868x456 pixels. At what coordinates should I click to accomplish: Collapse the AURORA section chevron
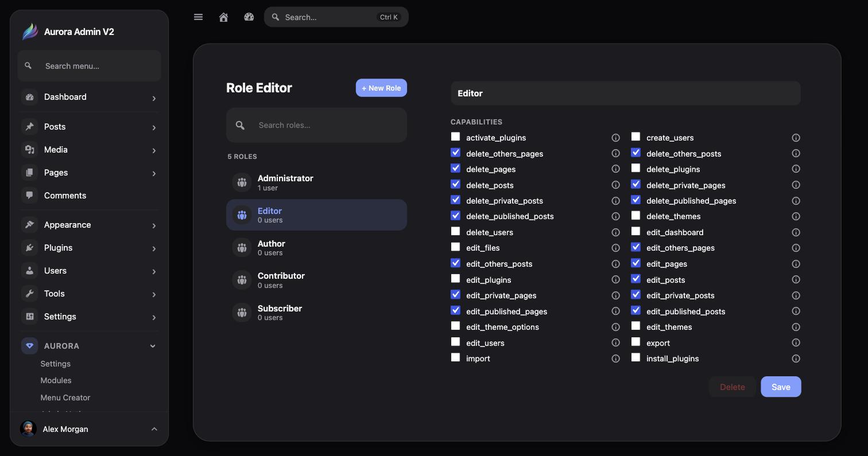click(x=153, y=346)
